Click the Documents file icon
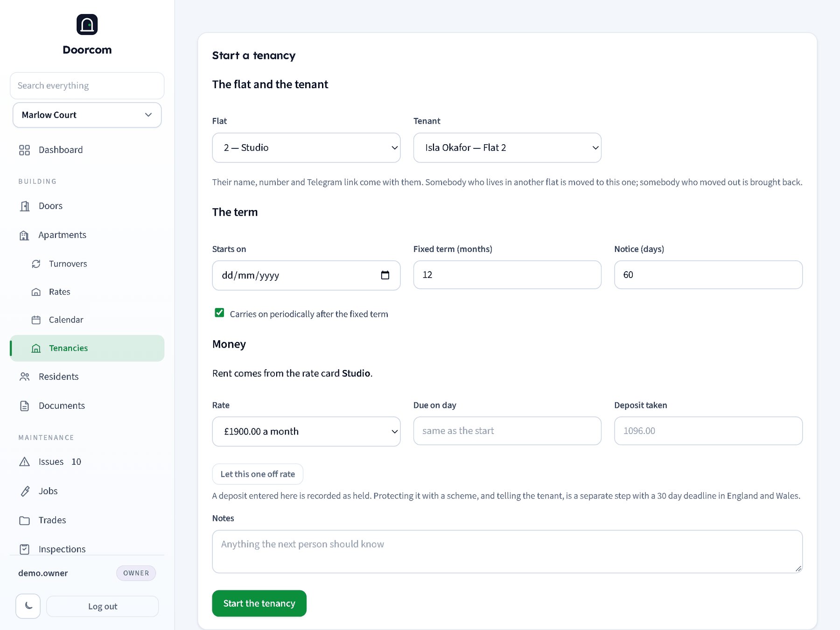Screen dimensions: 840x630 (24, 406)
